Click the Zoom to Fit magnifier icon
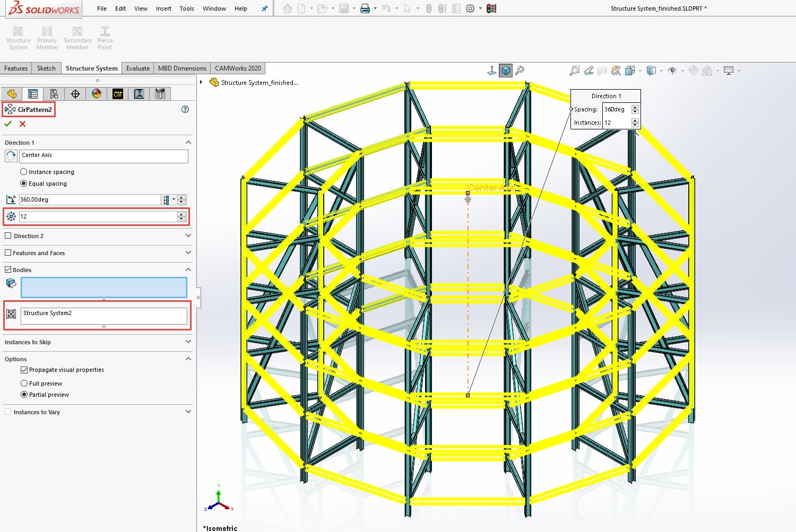The width and height of the screenshot is (796, 532). tap(520, 71)
